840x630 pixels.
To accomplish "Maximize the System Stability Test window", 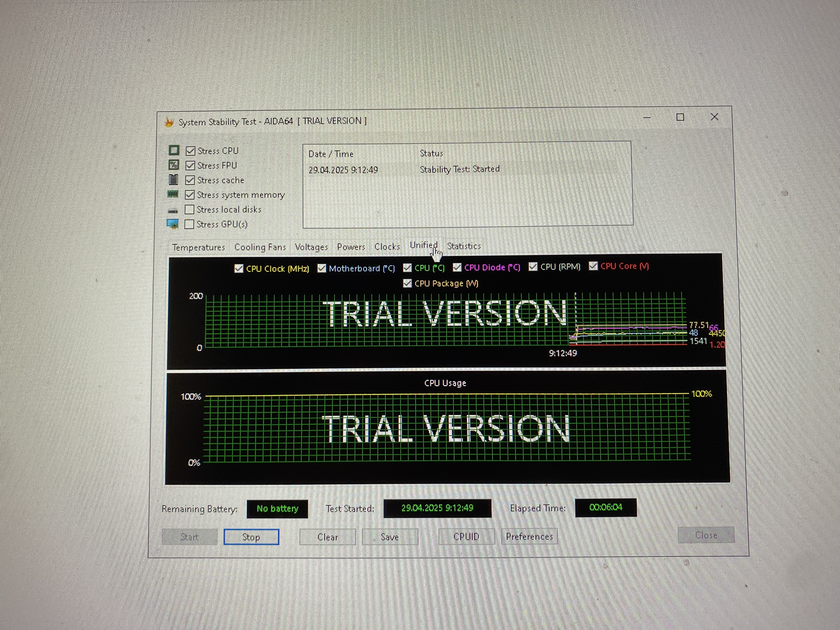I will point(680,117).
